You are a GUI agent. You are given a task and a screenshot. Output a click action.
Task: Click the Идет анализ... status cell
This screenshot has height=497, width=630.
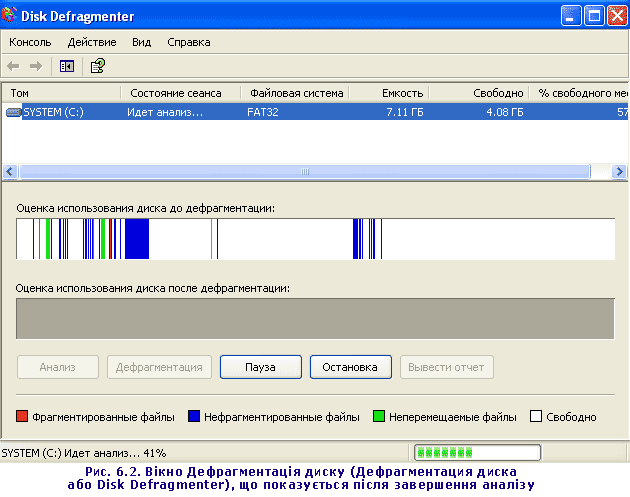pyautogui.click(x=165, y=112)
